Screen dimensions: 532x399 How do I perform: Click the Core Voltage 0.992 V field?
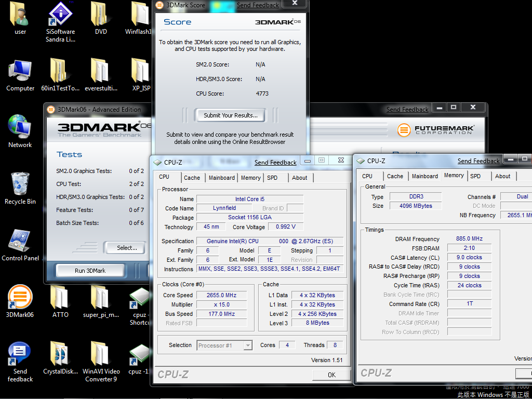(x=286, y=227)
